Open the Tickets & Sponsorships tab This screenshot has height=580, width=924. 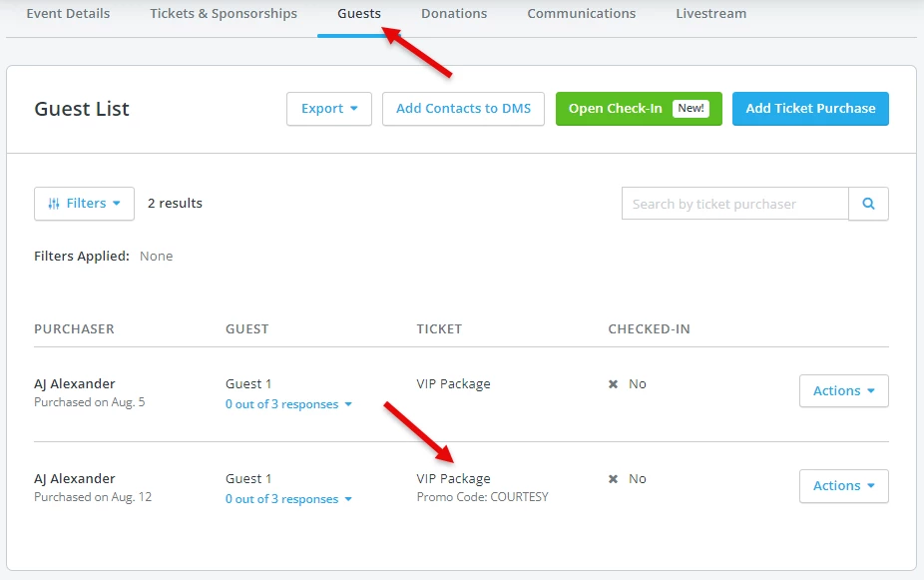pos(223,13)
